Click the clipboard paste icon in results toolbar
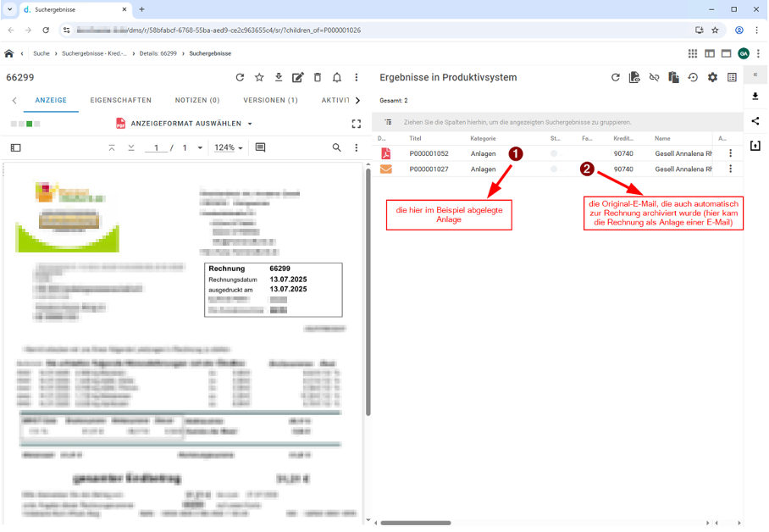The width and height of the screenshot is (769, 532). click(674, 77)
